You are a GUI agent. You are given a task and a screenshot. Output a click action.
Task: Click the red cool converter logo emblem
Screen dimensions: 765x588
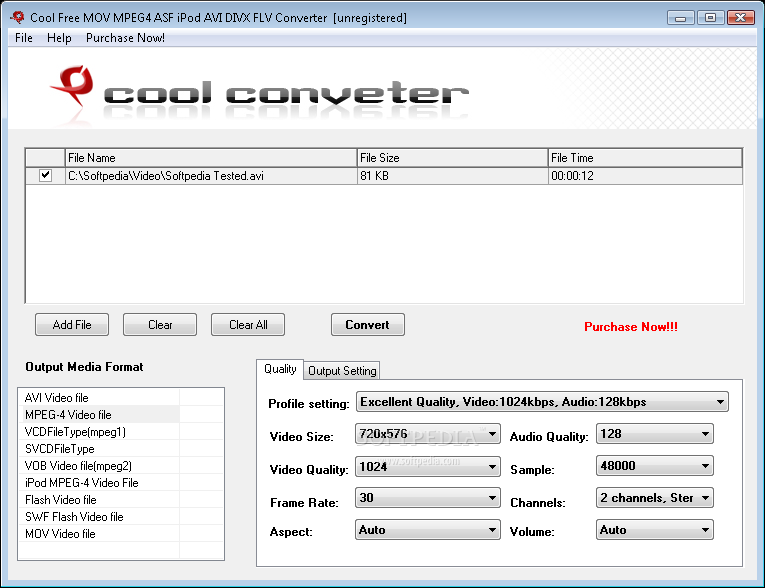click(73, 86)
